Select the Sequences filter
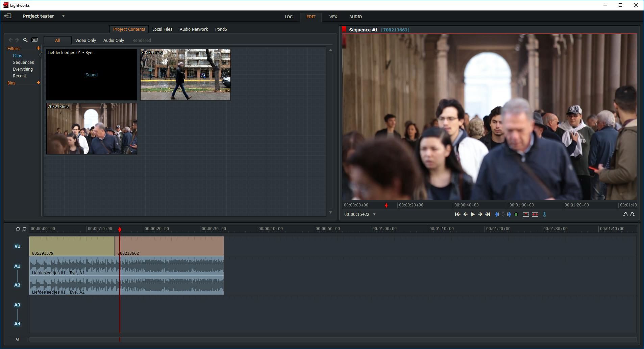The image size is (644, 349). pos(23,63)
